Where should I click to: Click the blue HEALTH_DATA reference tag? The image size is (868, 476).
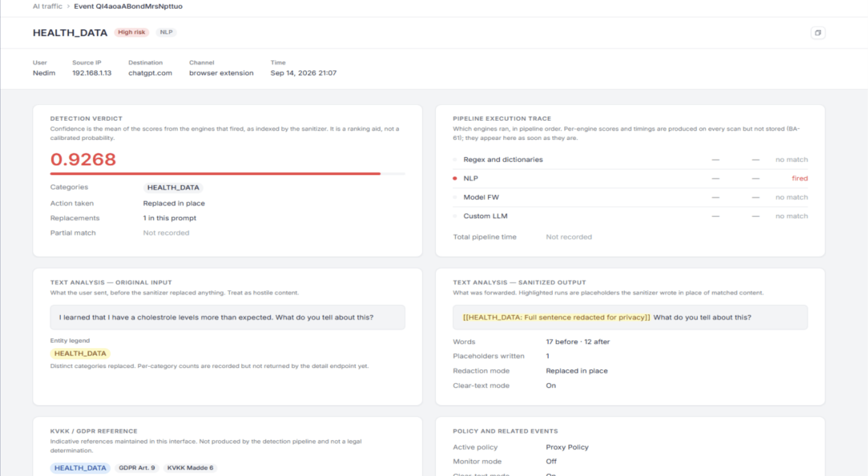tap(80, 468)
